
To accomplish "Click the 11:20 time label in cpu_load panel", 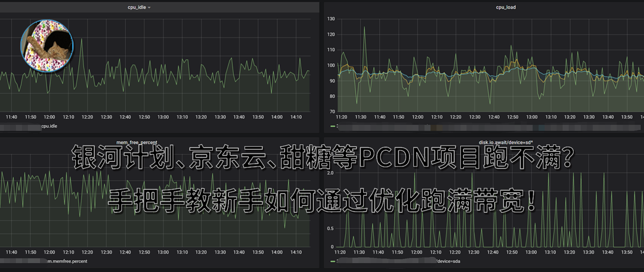I will (341, 117).
